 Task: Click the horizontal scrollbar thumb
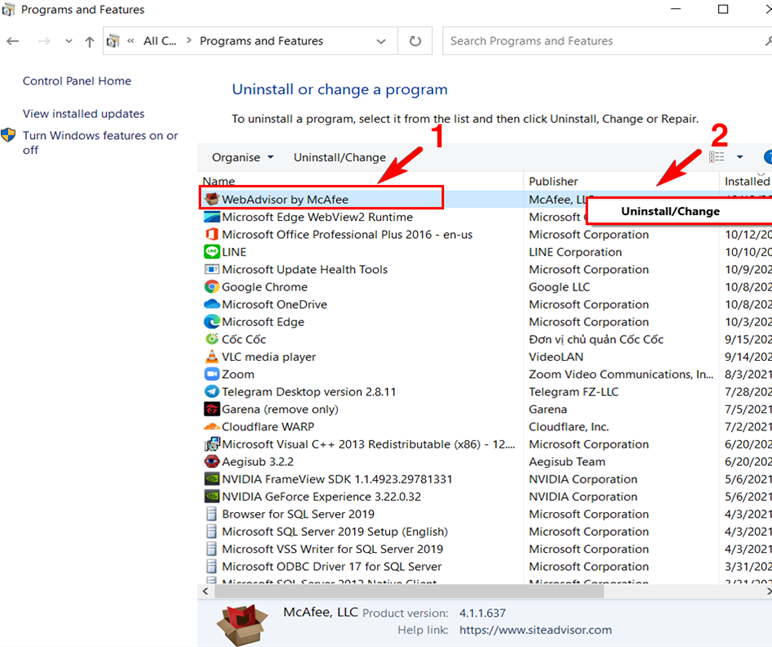[409, 591]
